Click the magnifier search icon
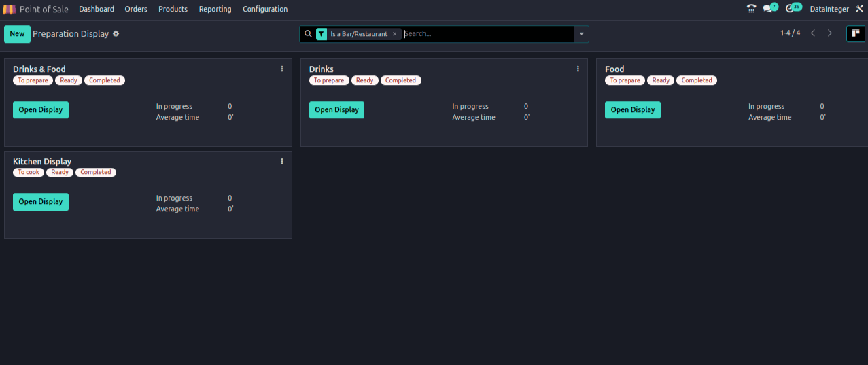The image size is (868, 365). tap(308, 34)
